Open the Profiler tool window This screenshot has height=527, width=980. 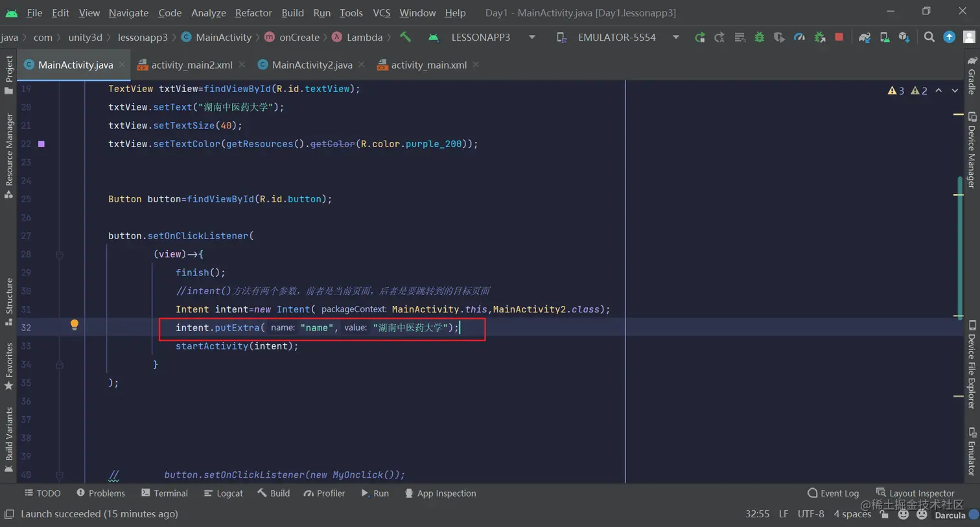pos(324,493)
